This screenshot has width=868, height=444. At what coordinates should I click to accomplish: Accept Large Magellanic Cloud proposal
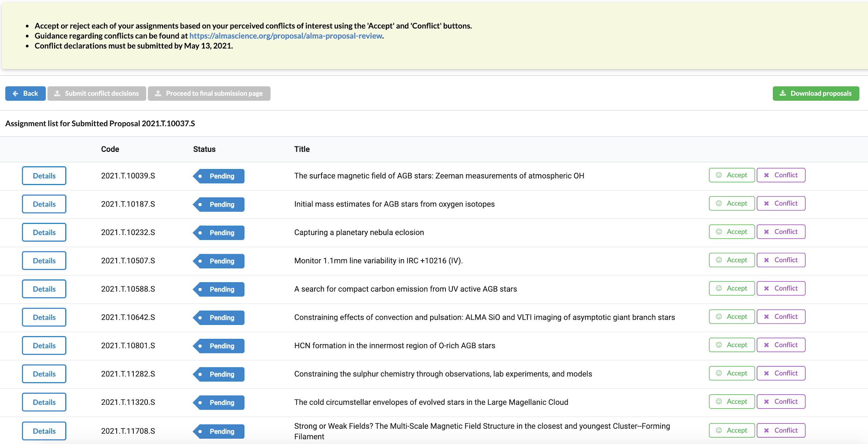click(x=732, y=401)
